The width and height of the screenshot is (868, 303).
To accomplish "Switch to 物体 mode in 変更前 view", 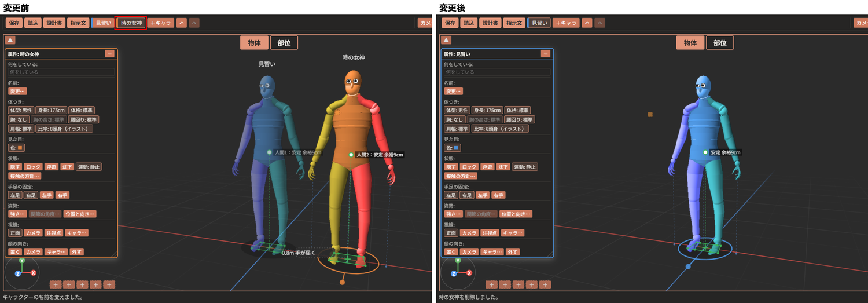I will point(254,42).
